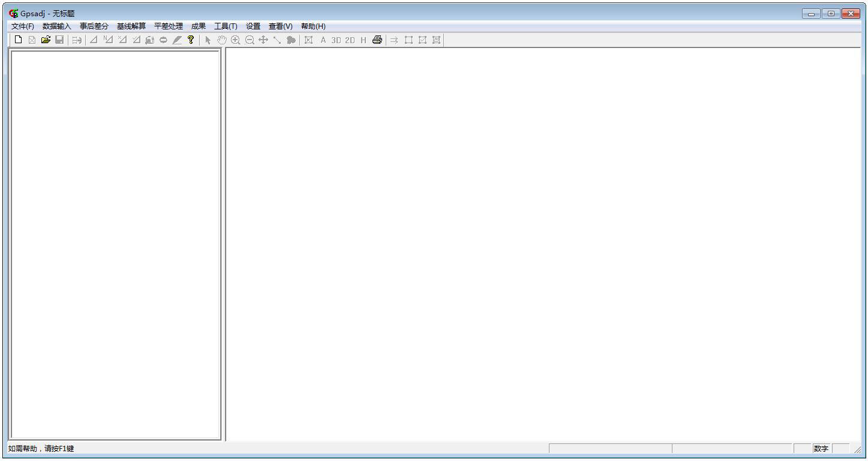868x462 pixels.
Task: Open the 数据输入 menu
Action: tap(57, 26)
